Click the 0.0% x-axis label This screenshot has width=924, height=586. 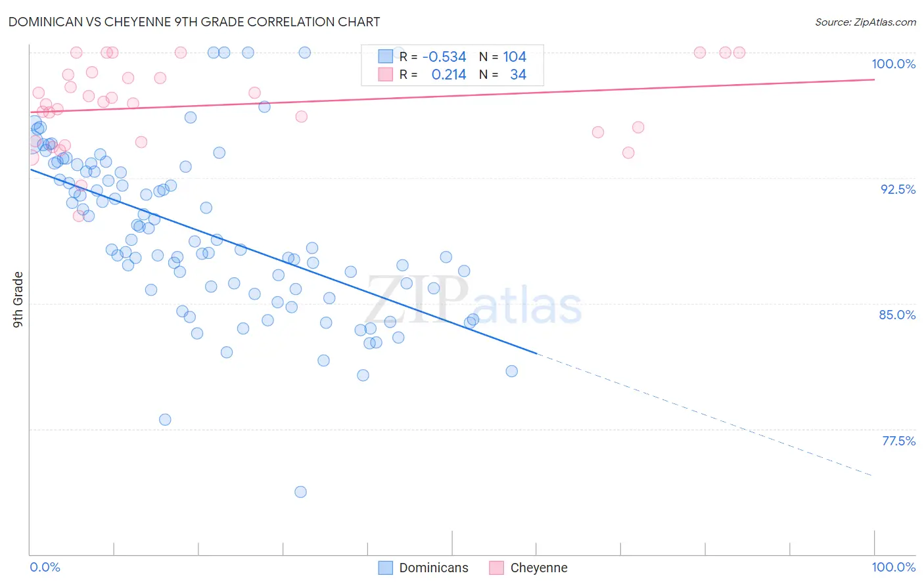[x=45, y=567]
